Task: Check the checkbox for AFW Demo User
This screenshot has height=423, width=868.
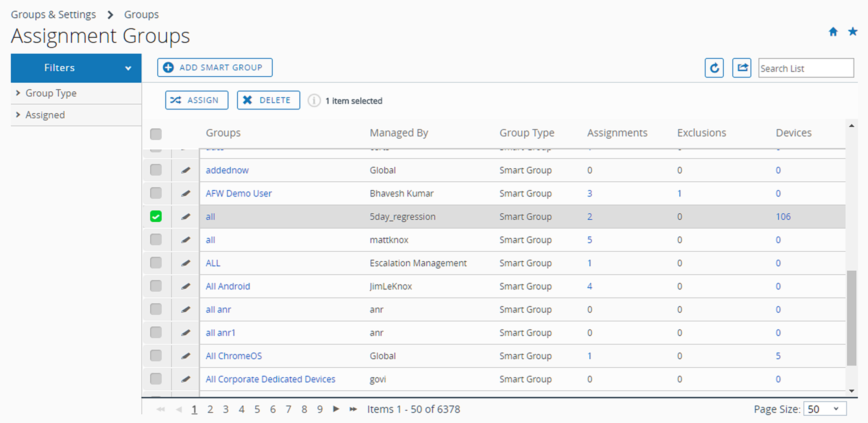Action: click(156, 193)
